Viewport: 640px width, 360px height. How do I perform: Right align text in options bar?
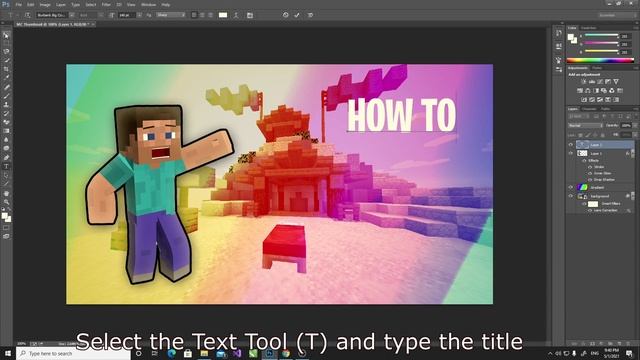(210, 15)
